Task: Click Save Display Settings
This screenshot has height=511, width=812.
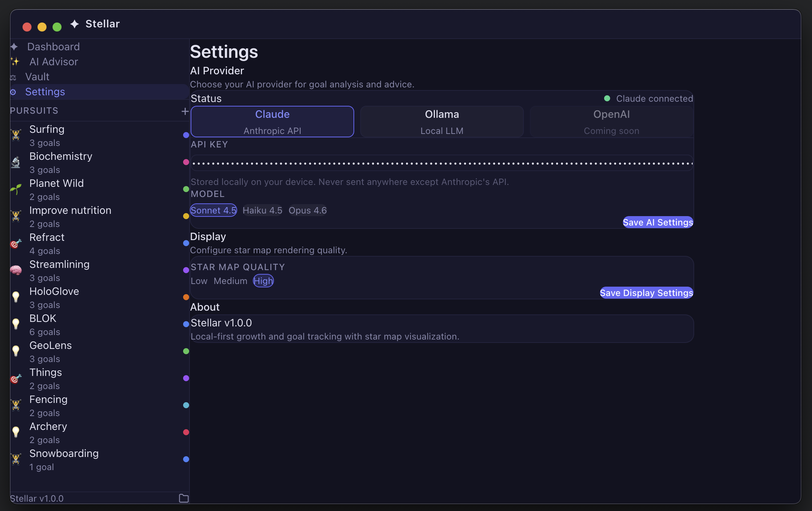Action: [646, 293]
